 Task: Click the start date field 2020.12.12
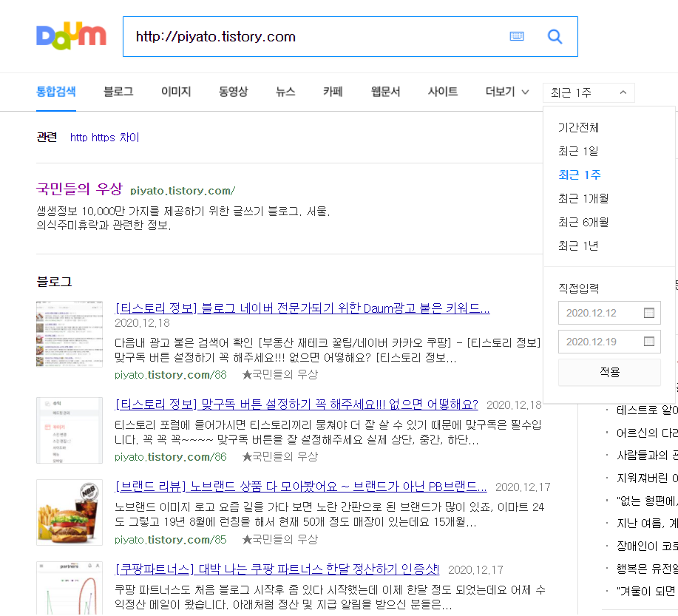point(609,313)
